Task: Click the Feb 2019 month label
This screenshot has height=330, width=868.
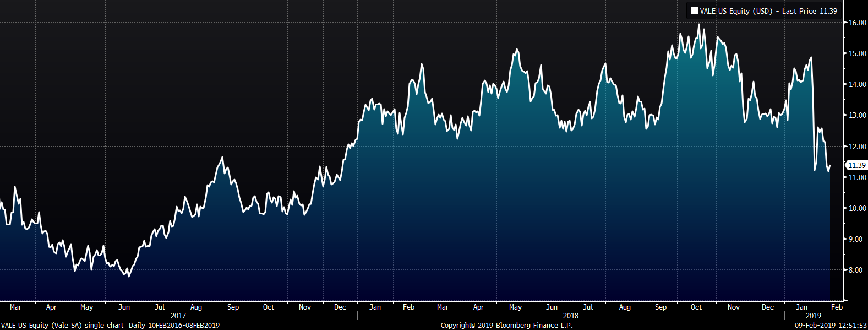Action: pyautogui.click(x=837, y=307)
